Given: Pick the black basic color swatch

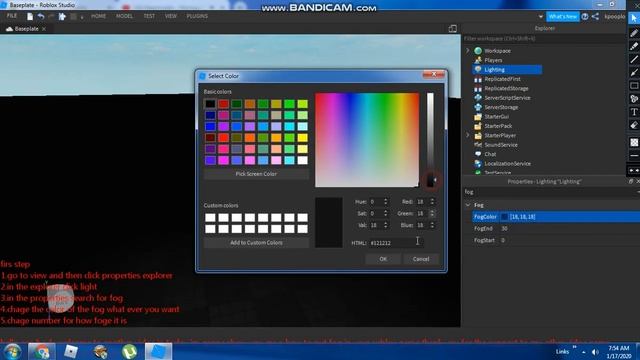Looking at the screenshot, I should click(210, 104).
